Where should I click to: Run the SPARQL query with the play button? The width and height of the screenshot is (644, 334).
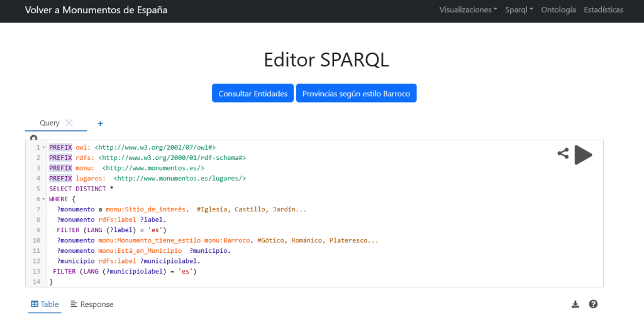pos(583,155)
